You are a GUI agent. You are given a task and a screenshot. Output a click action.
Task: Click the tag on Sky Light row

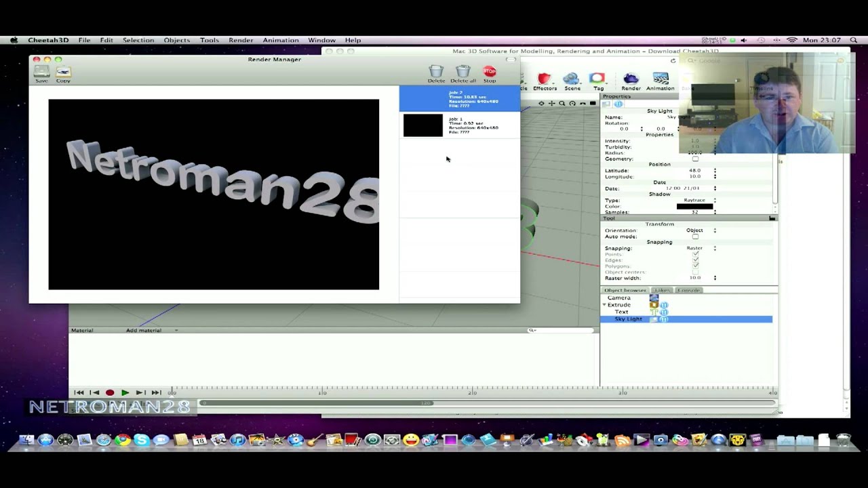[x=664, y=319]
